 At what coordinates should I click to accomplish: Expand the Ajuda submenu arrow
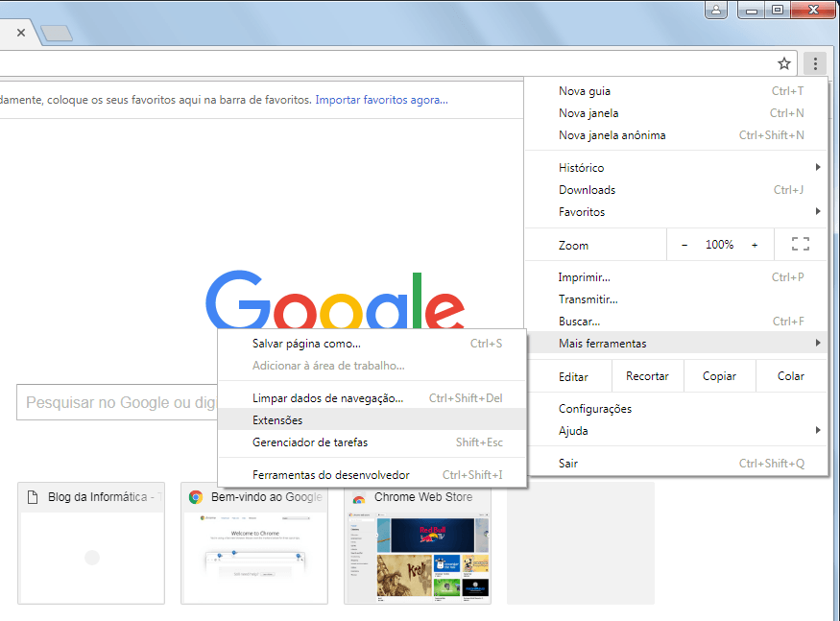point(818,430)
